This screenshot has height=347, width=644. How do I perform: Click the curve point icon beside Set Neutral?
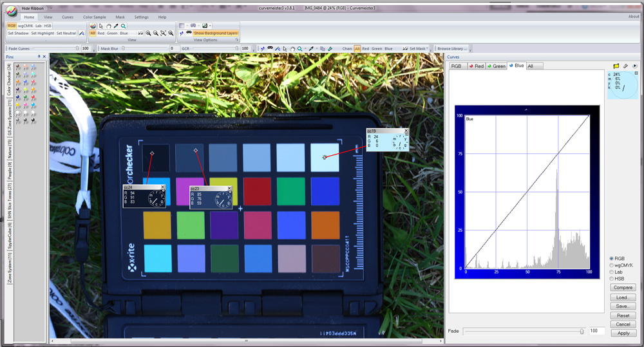coord(82,33)
